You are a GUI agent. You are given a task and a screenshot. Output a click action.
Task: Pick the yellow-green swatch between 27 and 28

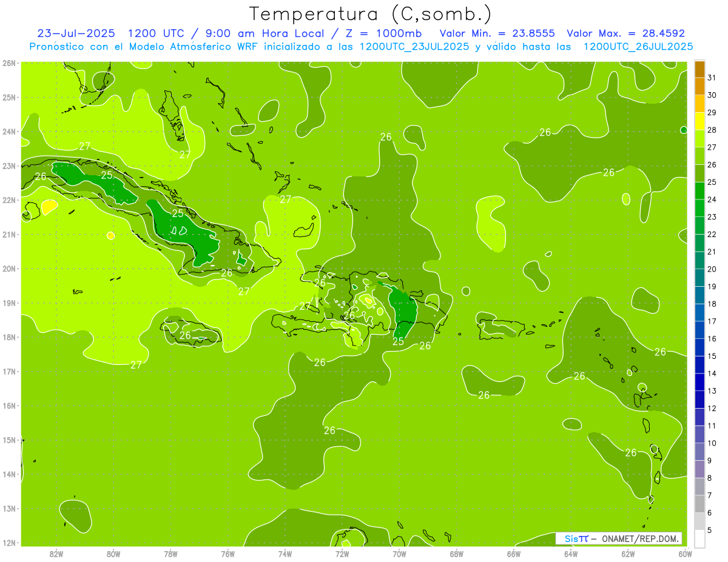699,138
